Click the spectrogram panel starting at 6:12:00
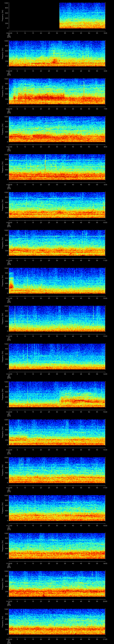The height and width of the screenshot is (644, 114). pos(57,318)
